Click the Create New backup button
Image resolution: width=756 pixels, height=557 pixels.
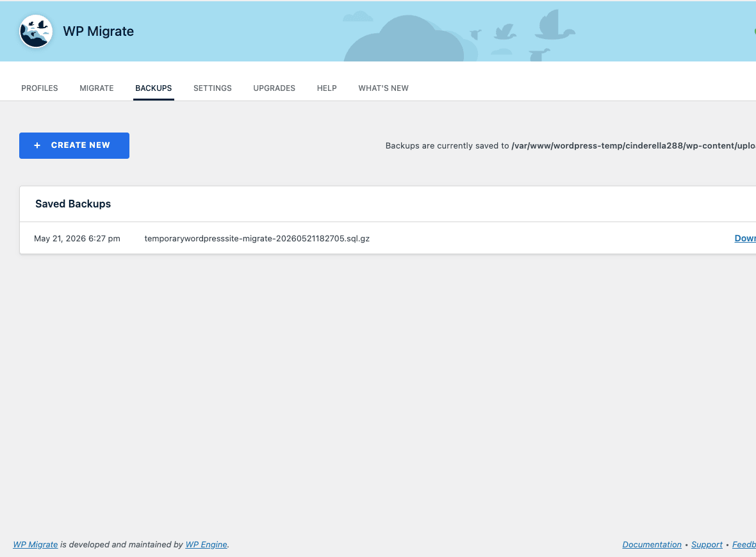pos(74,145)
